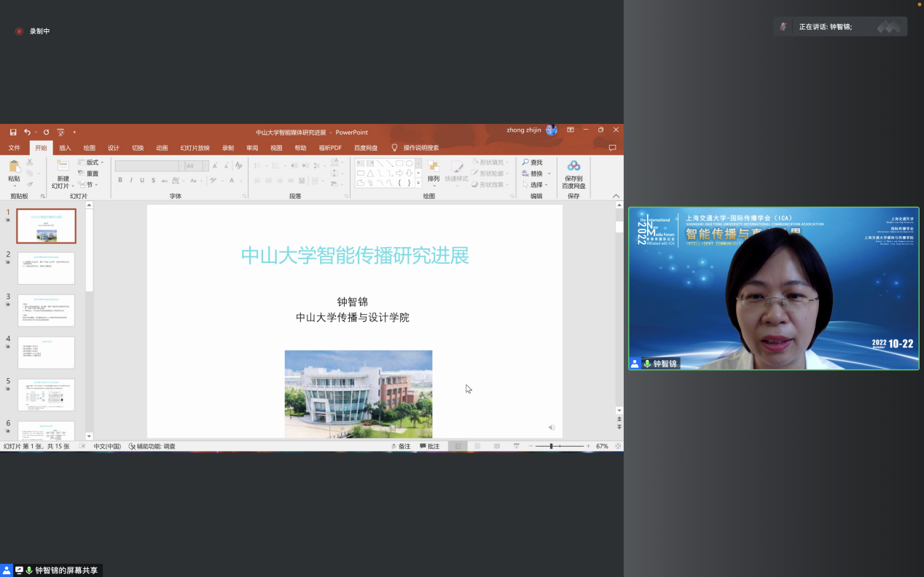
Task: Switch to the 插入 ribbon tab
Action: 65,148
